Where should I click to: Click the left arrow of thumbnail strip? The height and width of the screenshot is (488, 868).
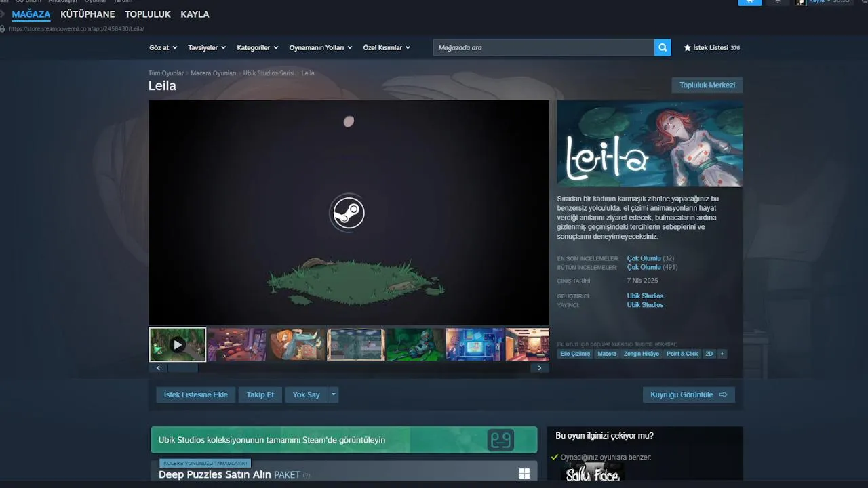pyautogui.click(x=158, y=368)
